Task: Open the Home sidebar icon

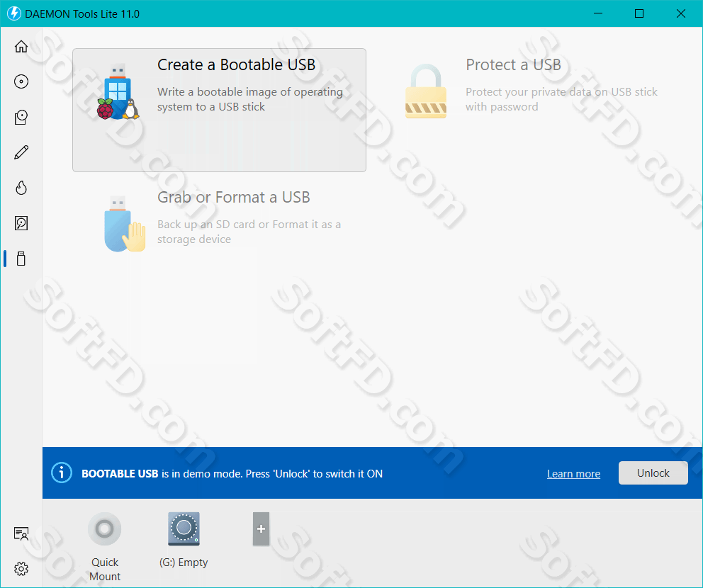Action: click(x=21, y=46)
